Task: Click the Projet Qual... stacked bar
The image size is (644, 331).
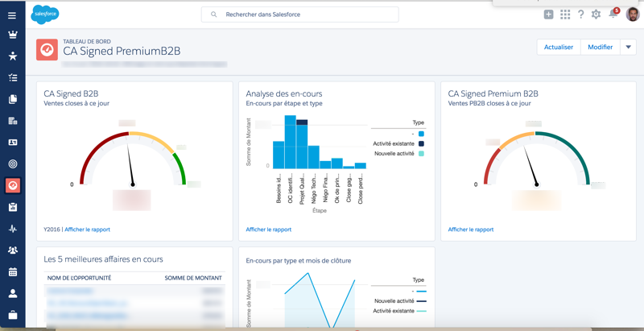Action: pyautogui.click(x=302, y=144)
